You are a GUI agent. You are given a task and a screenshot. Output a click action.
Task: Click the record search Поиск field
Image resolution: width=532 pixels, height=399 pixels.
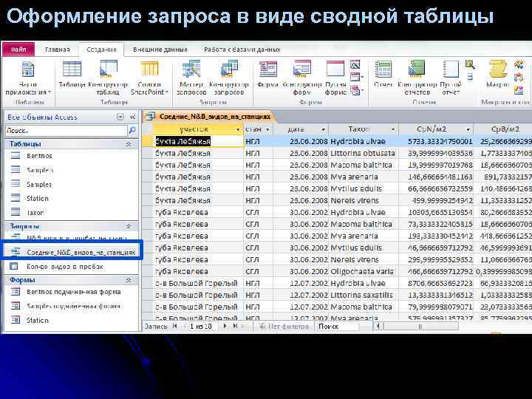pos(338,327)
